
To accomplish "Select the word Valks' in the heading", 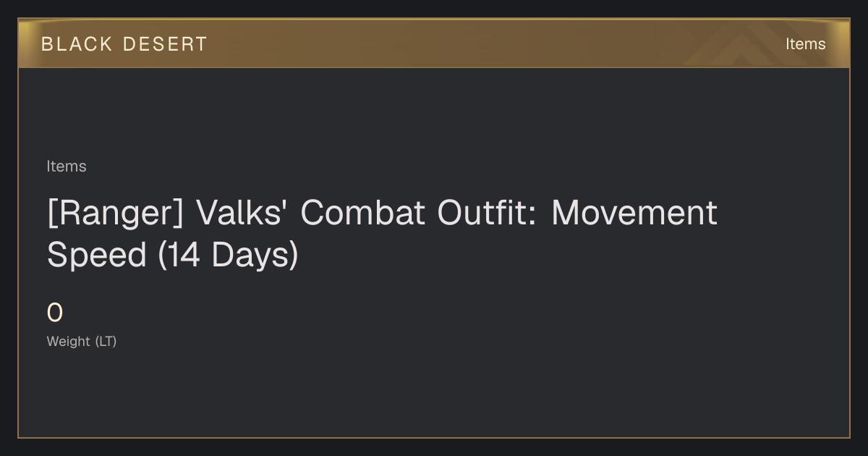I will tap(242, 213).
